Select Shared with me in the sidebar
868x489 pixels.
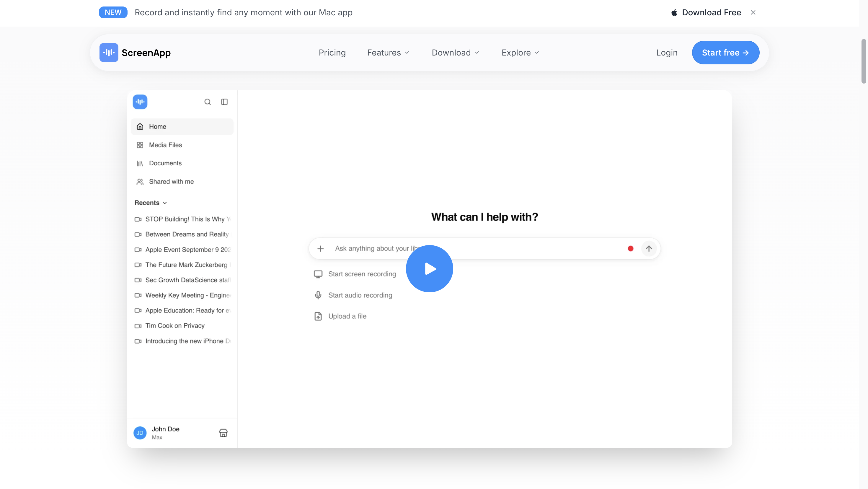[182, 182]
